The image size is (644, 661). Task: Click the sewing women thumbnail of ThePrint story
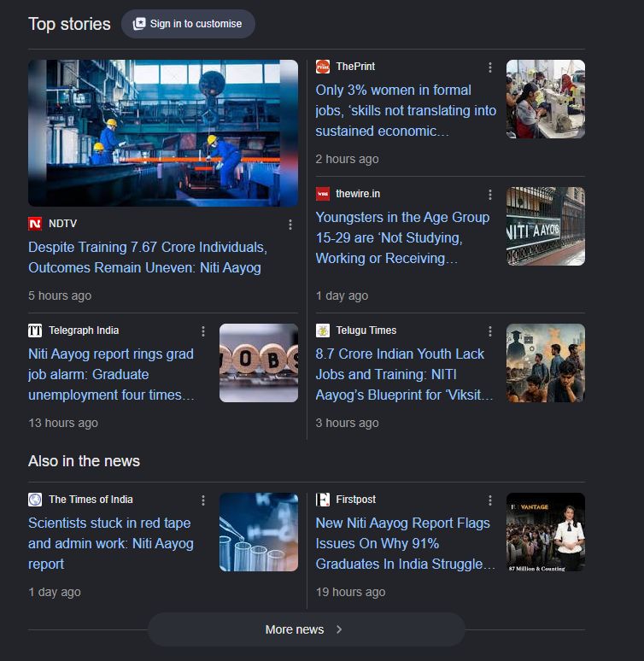tap(546, 99)
